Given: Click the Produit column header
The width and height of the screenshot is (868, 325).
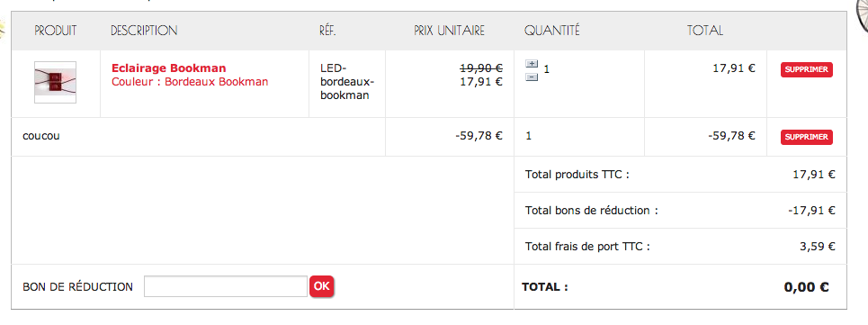Looking at the screenshot, I should (x=56, y=31).
